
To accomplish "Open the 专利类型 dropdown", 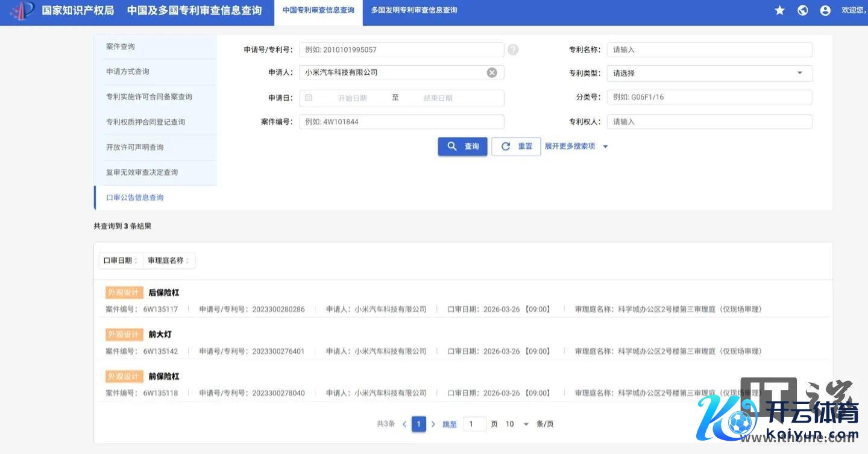I will [x=709, y=73].
